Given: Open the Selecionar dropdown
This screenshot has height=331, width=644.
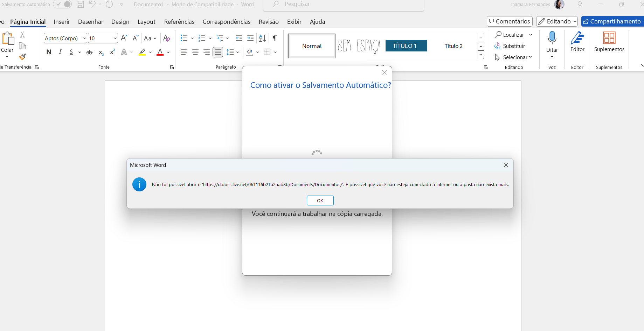Looking at the screenshot, I should pos(513,57).
